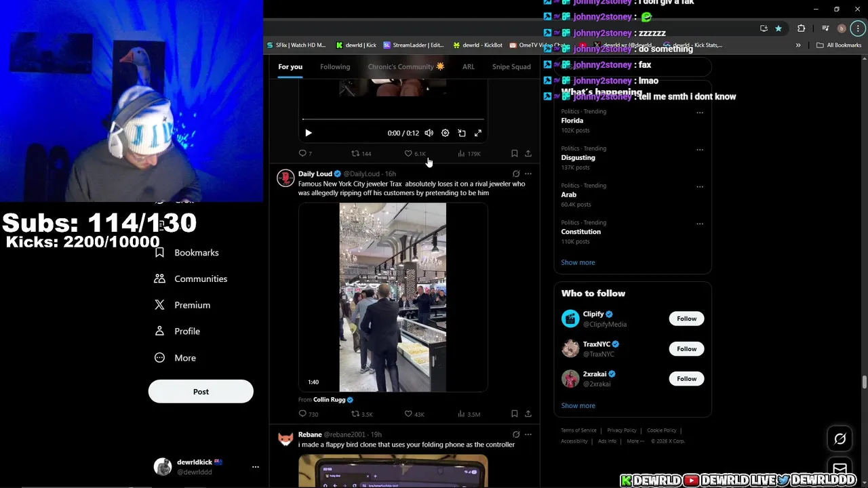Open ARL tab
The image size is (868, 488).
pos(469,66)
